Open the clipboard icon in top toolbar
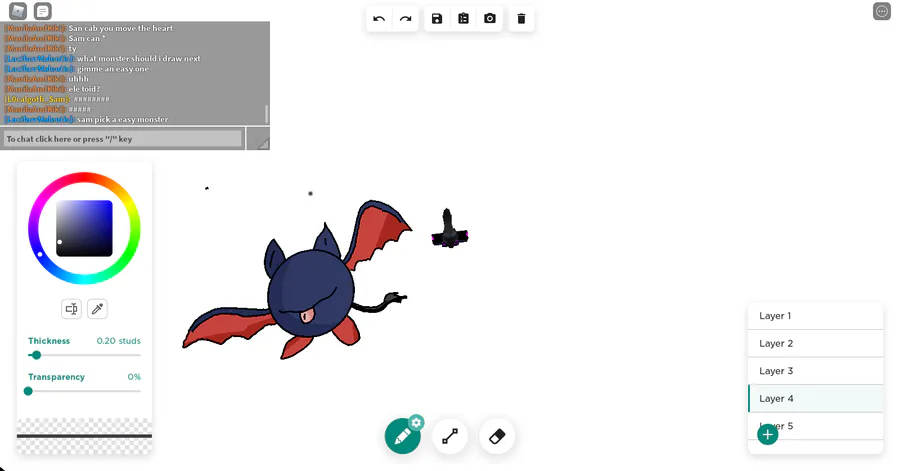Viewport: 900px width, 471px height. click(x=463, y=18)
